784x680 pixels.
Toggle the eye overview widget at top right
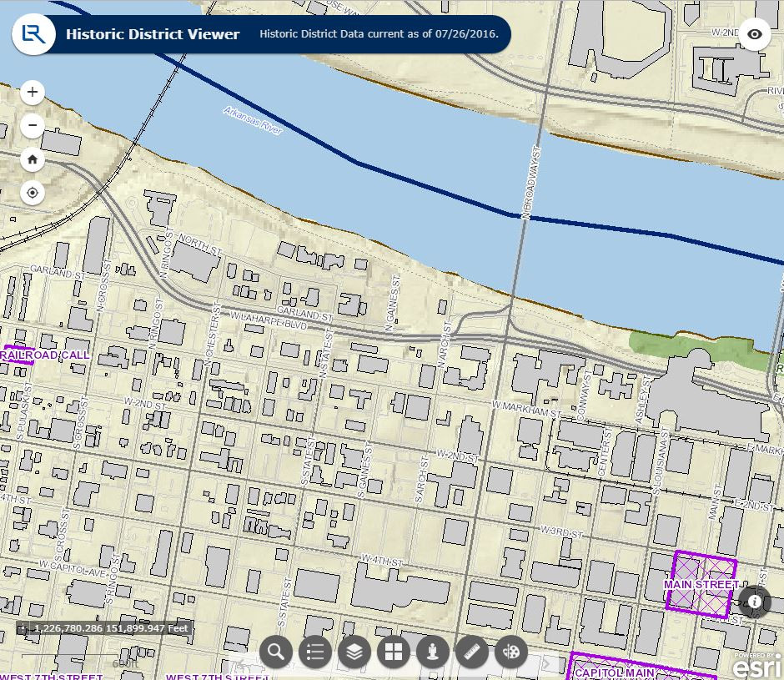click(x=755, y=35)
